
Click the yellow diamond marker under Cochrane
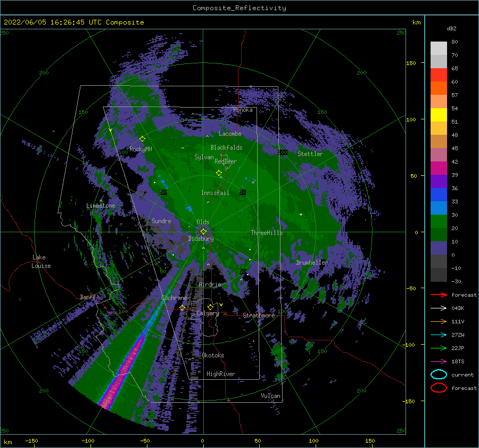[x=183, y=307]
